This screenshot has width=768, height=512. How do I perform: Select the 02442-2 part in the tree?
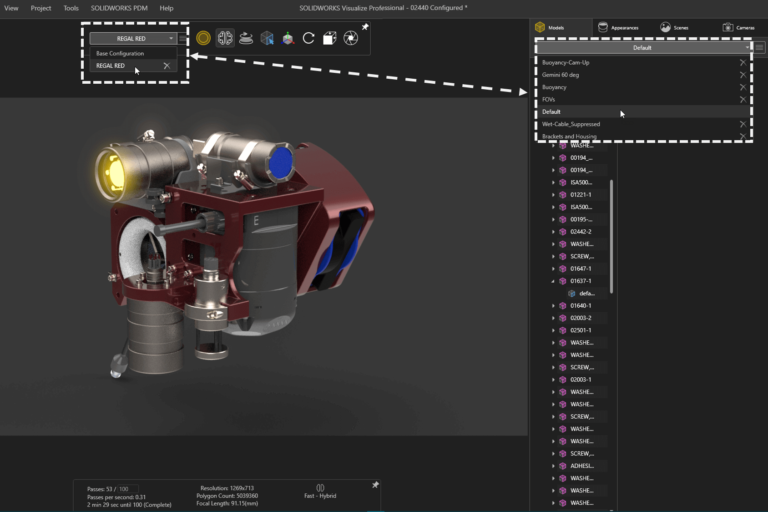(x=580, y=232)
